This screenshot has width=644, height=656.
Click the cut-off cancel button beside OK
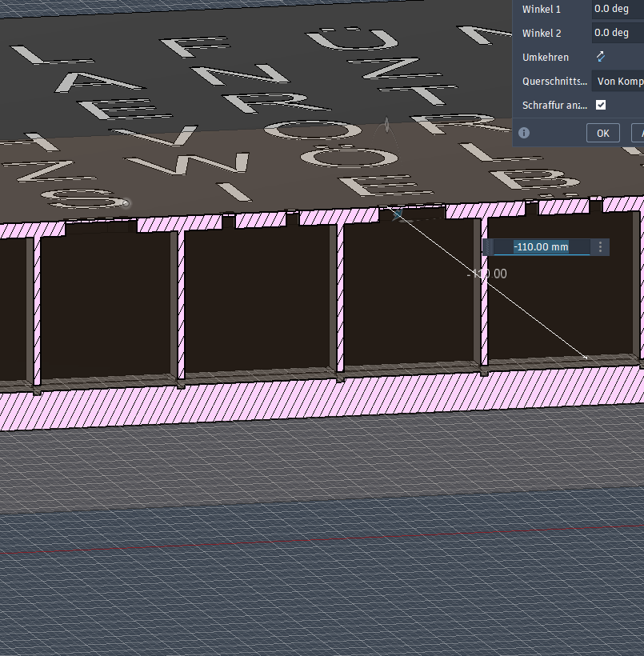(638, 133)
